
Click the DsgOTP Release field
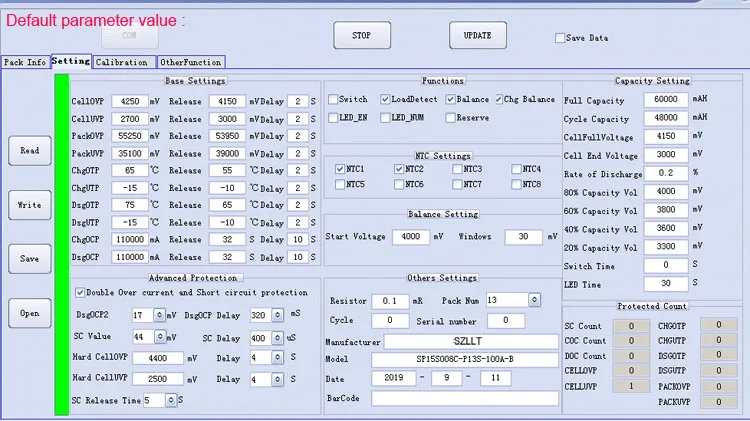pos(227,205)
